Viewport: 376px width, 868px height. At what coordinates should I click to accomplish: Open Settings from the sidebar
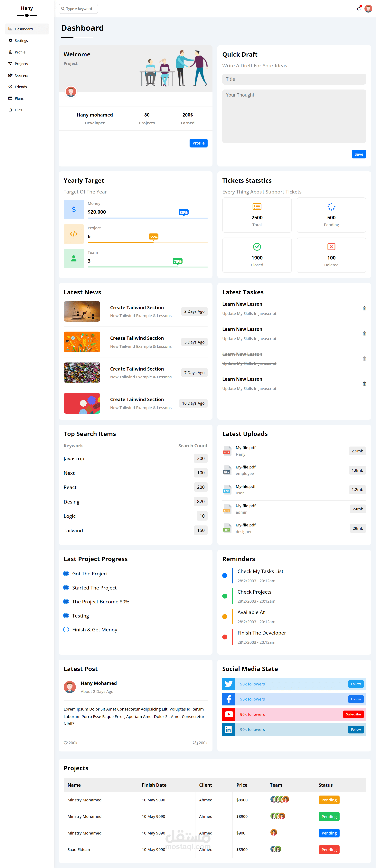(21, 40)
